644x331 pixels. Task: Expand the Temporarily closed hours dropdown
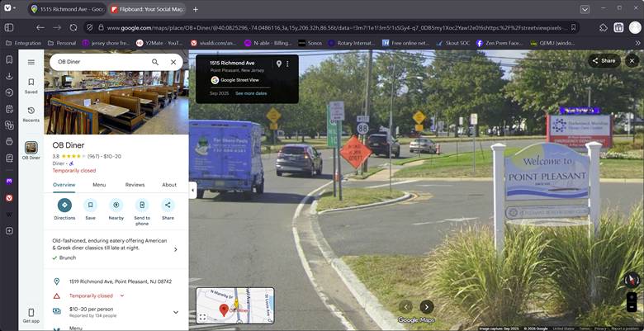tap(122, 295)
